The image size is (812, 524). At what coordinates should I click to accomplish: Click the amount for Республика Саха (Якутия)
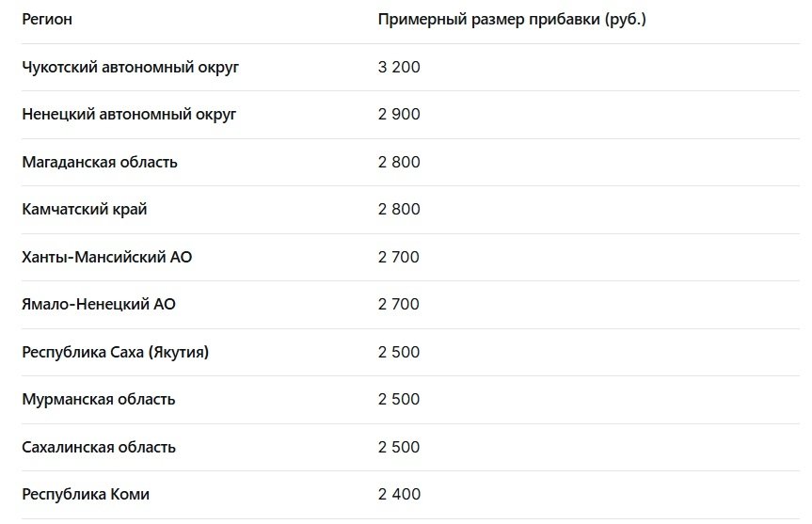click(x=399, y=352)
